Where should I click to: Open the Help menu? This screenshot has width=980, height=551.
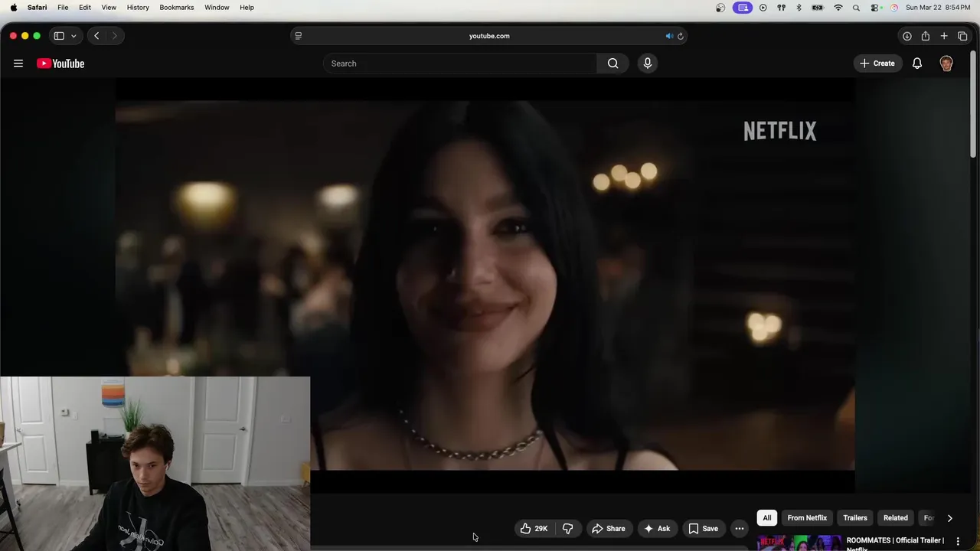[247, 8]
